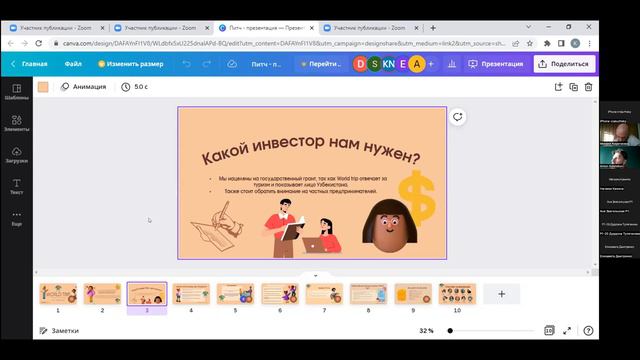Collapse the page thumbnails strip chevron

(x=315, y=276)
